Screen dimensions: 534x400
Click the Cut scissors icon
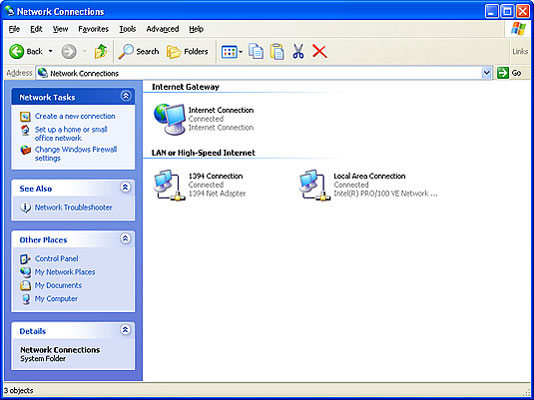(298, 52)
